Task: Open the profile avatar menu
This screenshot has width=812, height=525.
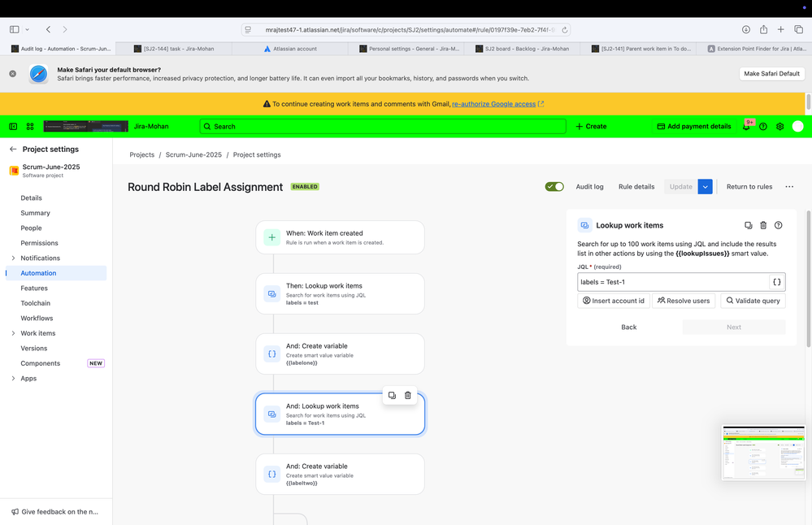Action: click(x=797, y=126)
